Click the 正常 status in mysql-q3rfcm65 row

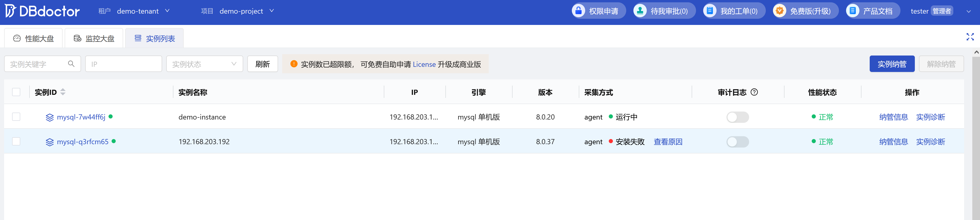826,142
